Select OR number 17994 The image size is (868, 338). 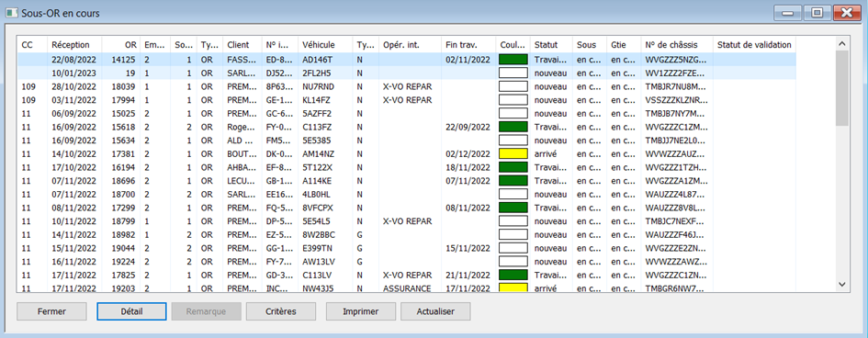tap(123, 100)
